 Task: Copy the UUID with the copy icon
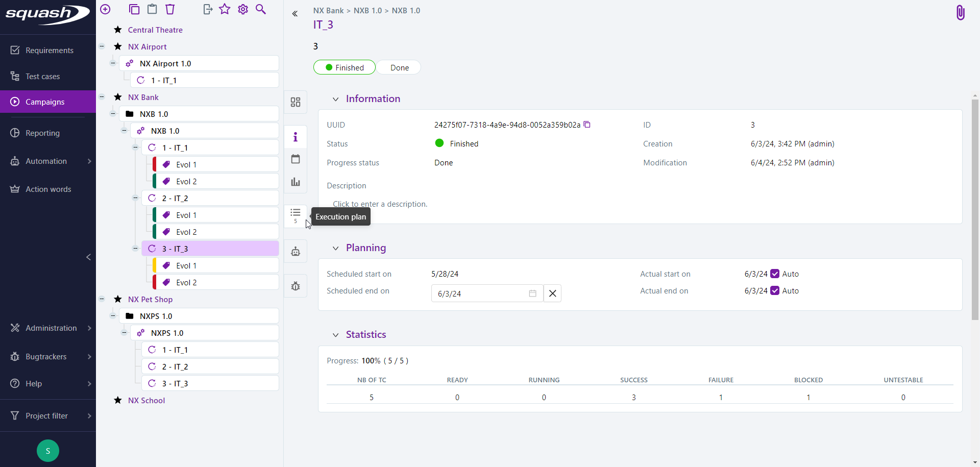587,125
